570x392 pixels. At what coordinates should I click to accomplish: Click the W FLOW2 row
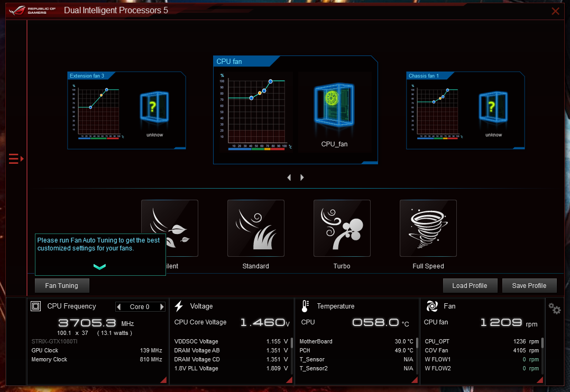tap(482, 368)
